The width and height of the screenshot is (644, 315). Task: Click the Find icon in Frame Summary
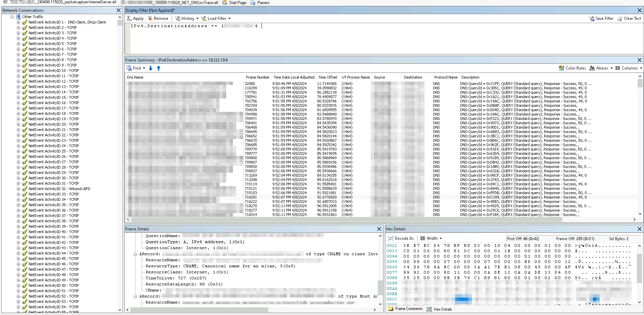(129, 68)
